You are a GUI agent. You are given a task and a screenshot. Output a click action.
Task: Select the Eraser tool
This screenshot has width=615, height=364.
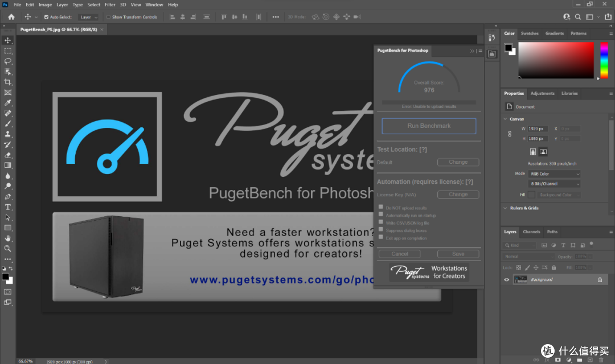(7, 155)
